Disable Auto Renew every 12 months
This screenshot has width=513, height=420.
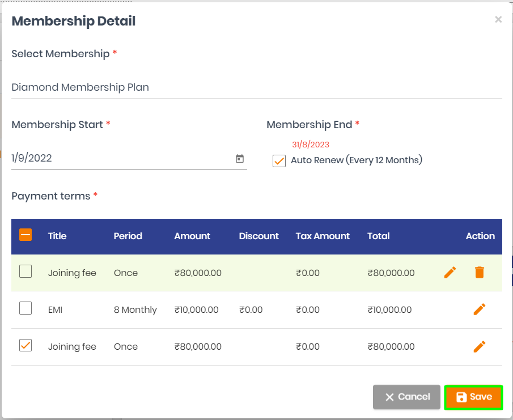pyautogui.click(x=279, y=161)
